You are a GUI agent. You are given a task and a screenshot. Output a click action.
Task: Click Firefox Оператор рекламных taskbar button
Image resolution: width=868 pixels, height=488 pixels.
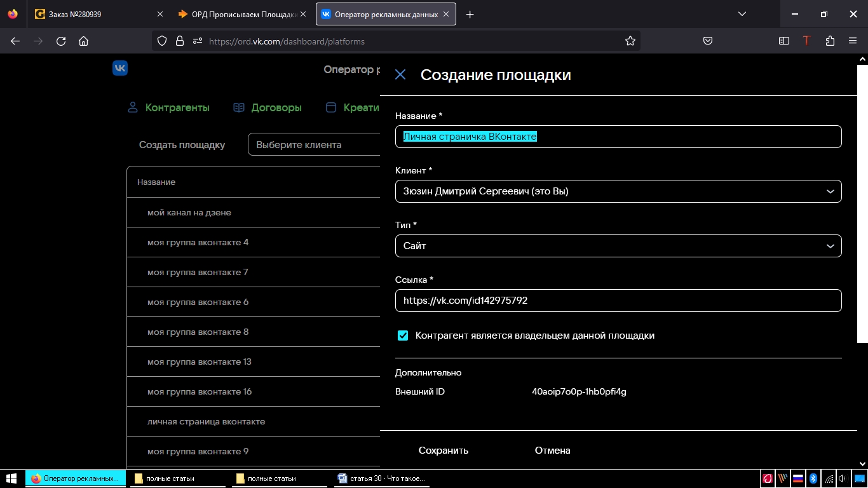[76, 478]
